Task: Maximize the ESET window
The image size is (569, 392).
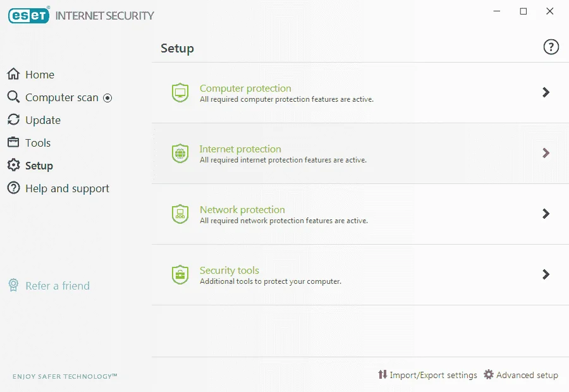Action: [x=523, y=11]
